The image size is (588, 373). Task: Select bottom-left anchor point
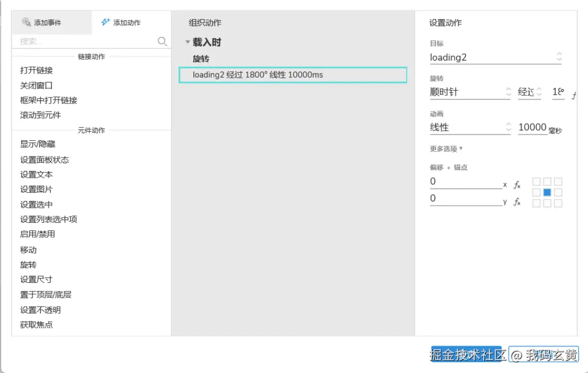tap(536, 204)
